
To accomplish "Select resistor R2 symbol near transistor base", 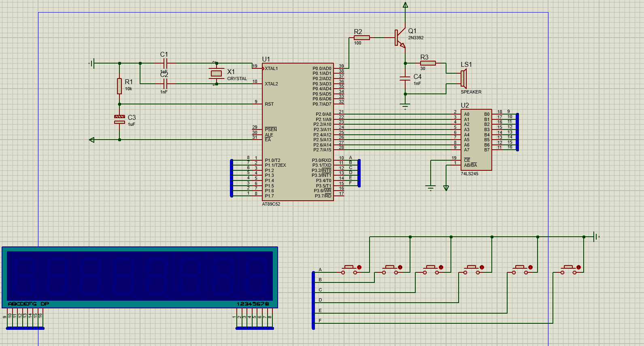I will point(361,38).
